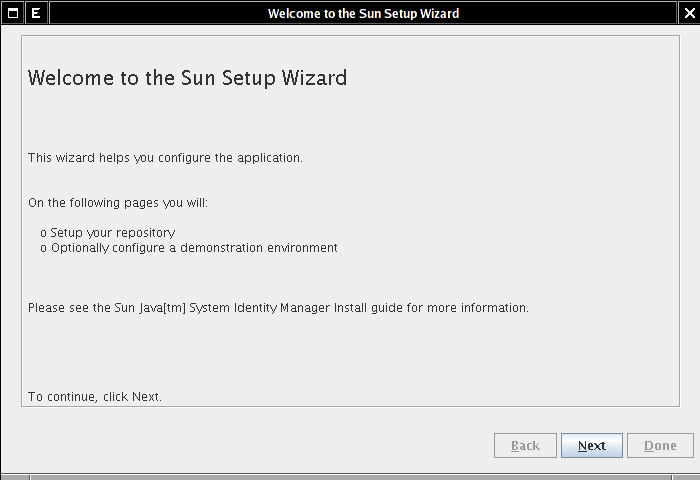
Task: Open the window menu icon in title bar
Action: coord(13,13)
